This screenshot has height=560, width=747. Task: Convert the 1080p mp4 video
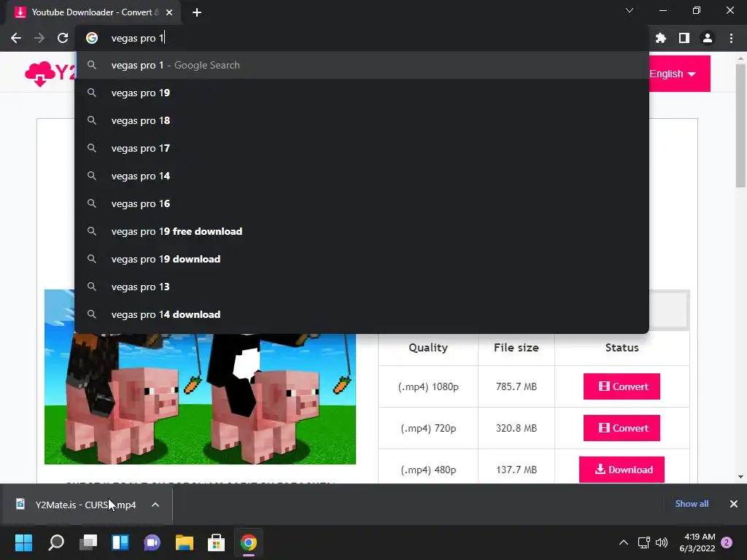pos(622,386)
